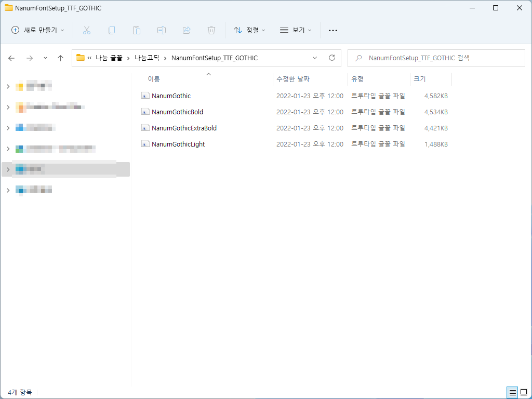Viewport: 532px width, 399px height.
Task: Go back with the left arrow
Action: click(11, 58)
